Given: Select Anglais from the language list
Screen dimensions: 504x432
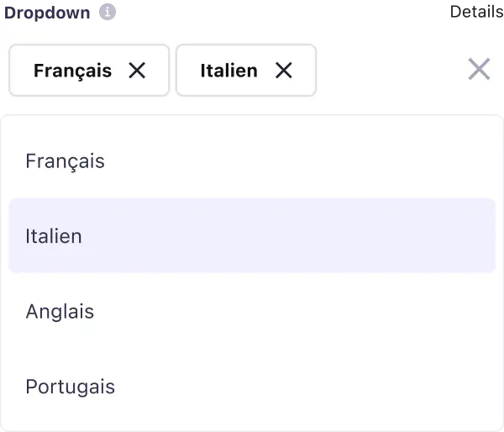Looking at the screenshot, I should 60,312.
